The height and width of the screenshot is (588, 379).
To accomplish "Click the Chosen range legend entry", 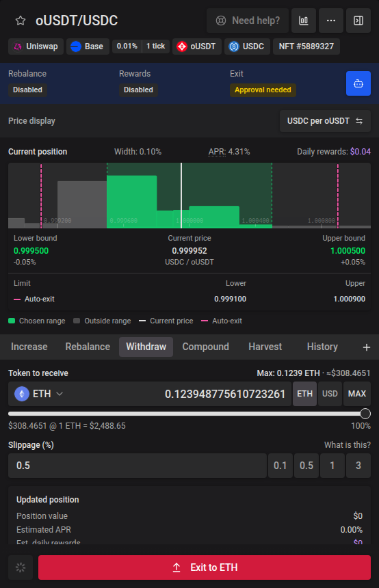I will 37,321.
